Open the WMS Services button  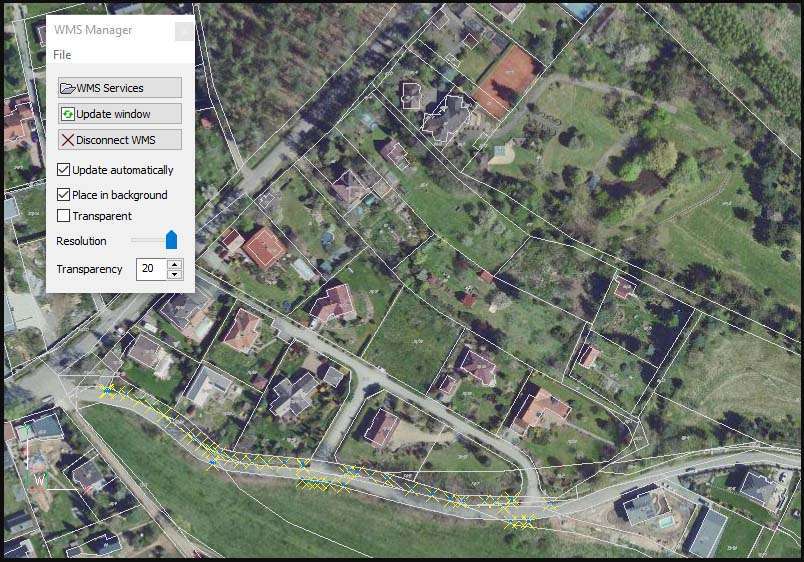[x=119, y=88]
